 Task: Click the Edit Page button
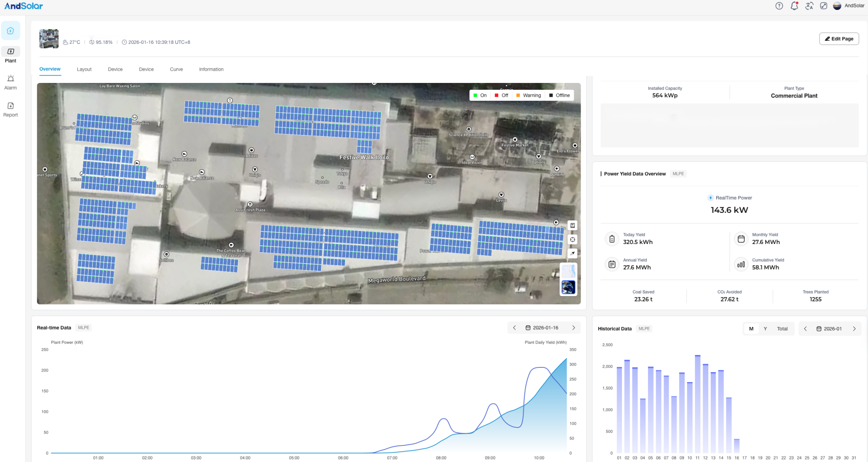click(839, 39)
